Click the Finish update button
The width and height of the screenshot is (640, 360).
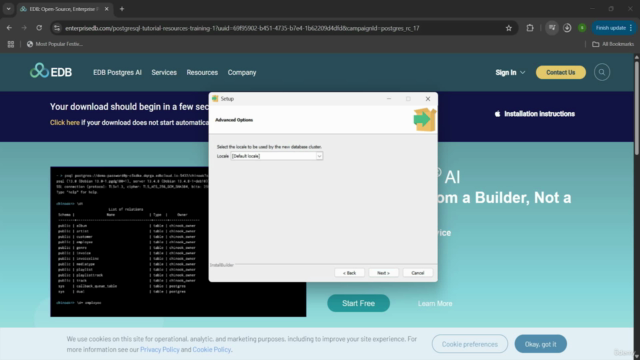coord(614,28)
